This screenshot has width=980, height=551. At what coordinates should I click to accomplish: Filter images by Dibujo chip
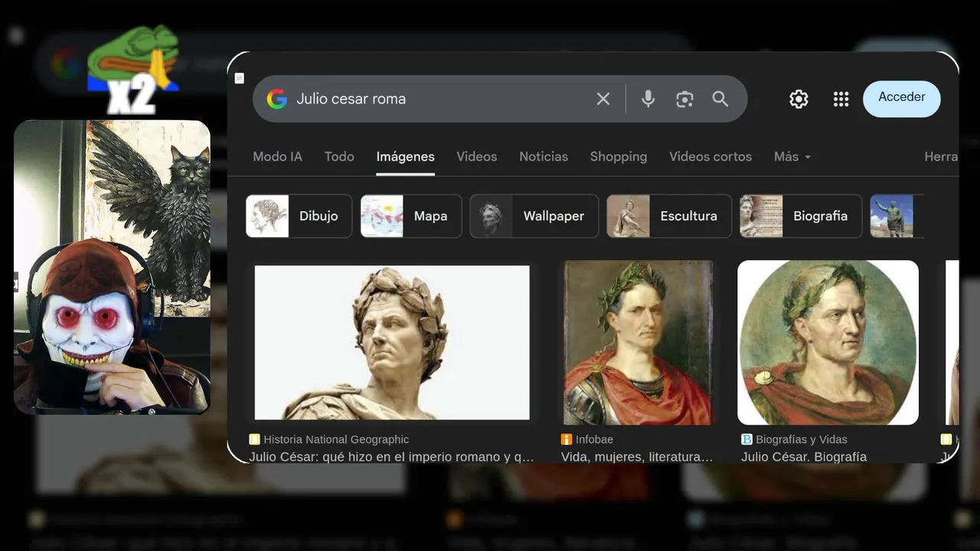click(x=299, y=216)
